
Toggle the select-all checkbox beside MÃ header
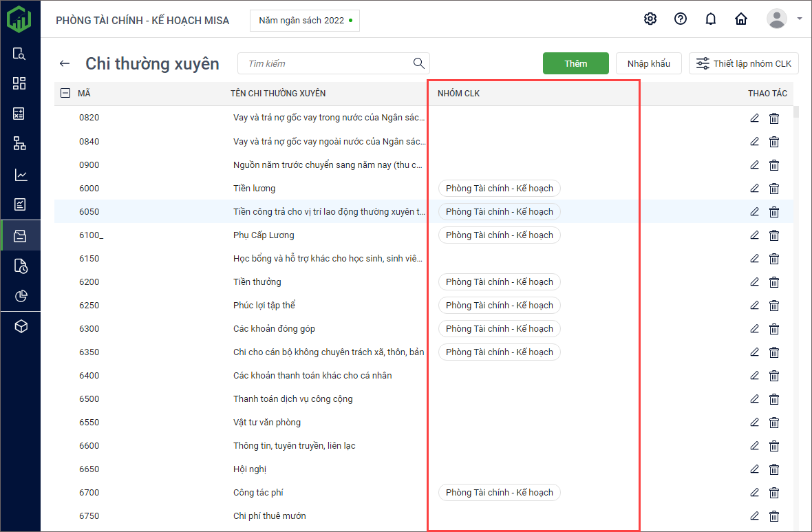tap(65, 94)
